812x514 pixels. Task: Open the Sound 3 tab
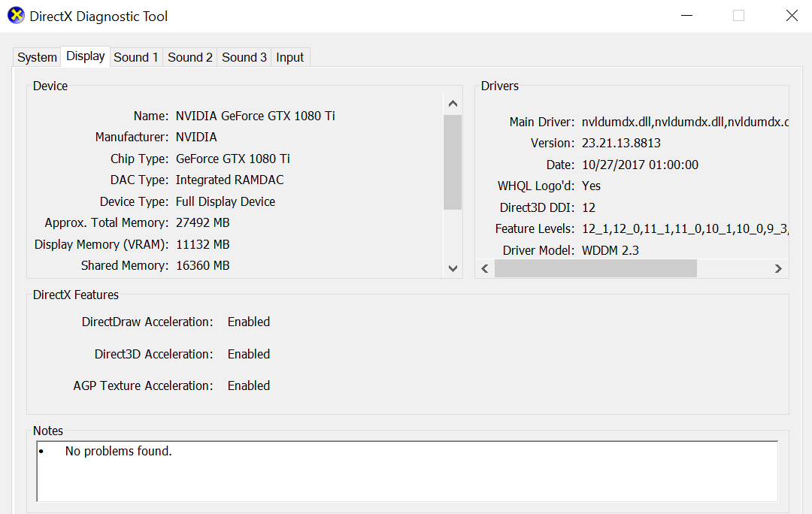[x=244, y=57]
